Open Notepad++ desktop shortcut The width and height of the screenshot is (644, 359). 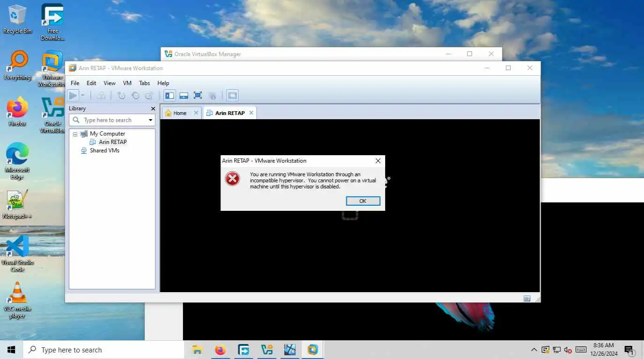click(17, 205)
